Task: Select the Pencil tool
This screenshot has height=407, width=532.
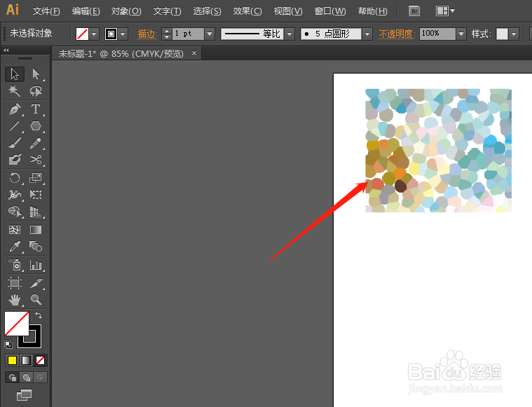Action: (36, 143)
